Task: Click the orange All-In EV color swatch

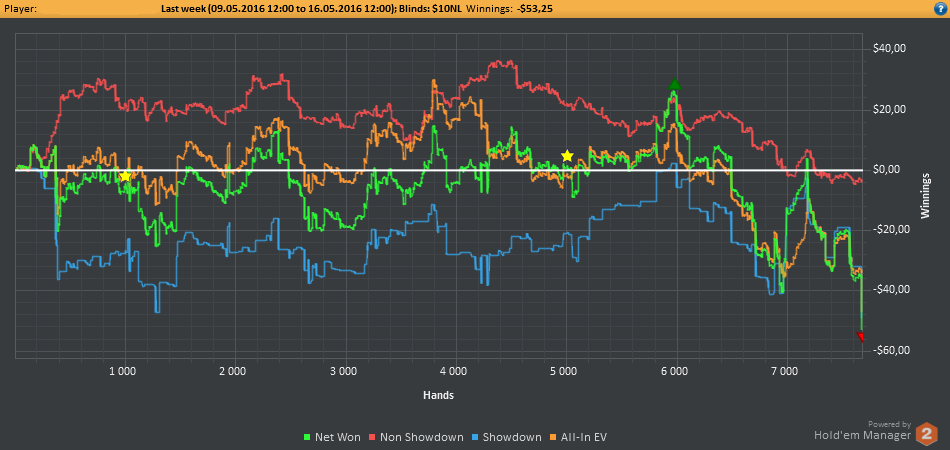Action: (x=554, y=437)
